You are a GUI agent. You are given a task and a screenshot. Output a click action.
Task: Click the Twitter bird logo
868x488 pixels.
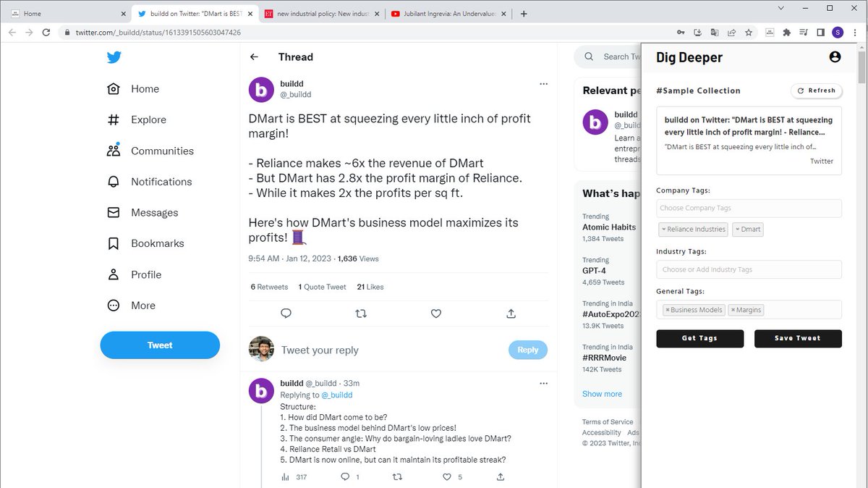(x=114, y=58)
